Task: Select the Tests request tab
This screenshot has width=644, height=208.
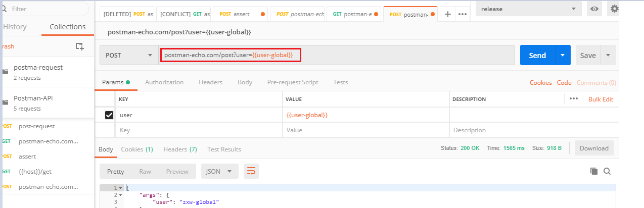Action: tap(341, 82)
